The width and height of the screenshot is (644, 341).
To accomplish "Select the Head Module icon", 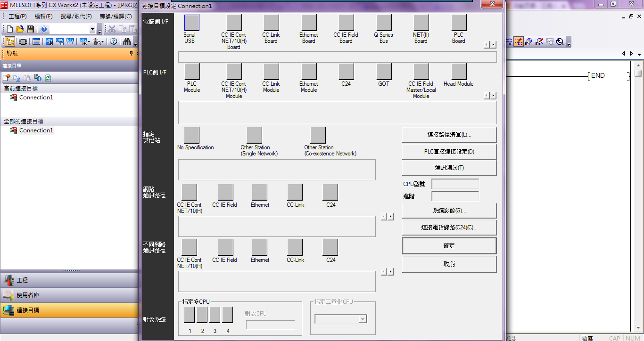I will [x=459, y=72].
